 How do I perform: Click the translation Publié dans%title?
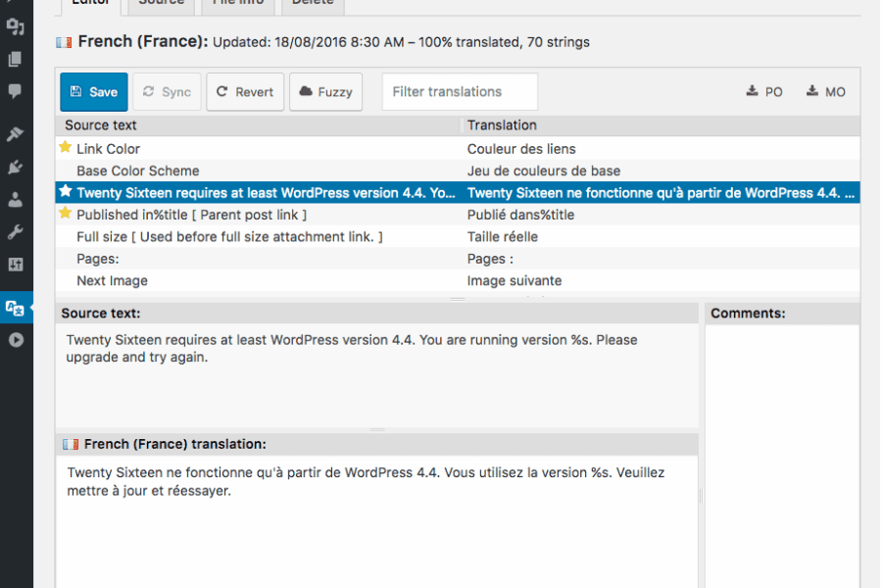pos(521,215)
